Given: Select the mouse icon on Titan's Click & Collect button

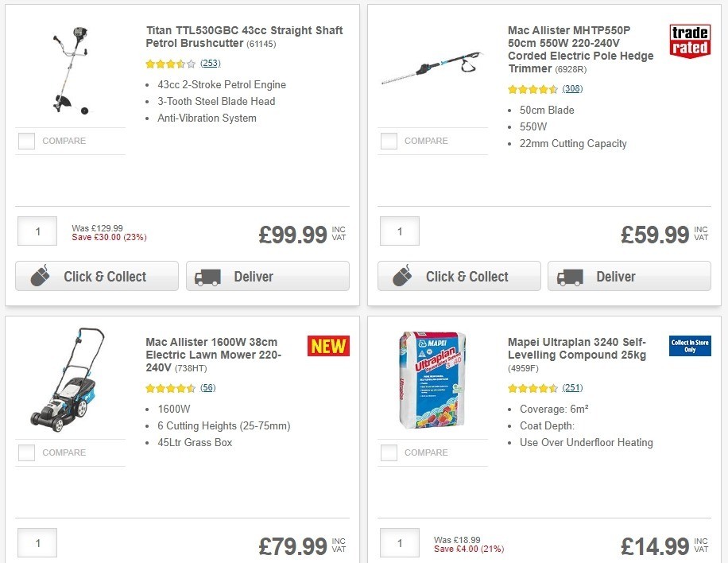Looking at the screenshot, I should coord(39,276).
